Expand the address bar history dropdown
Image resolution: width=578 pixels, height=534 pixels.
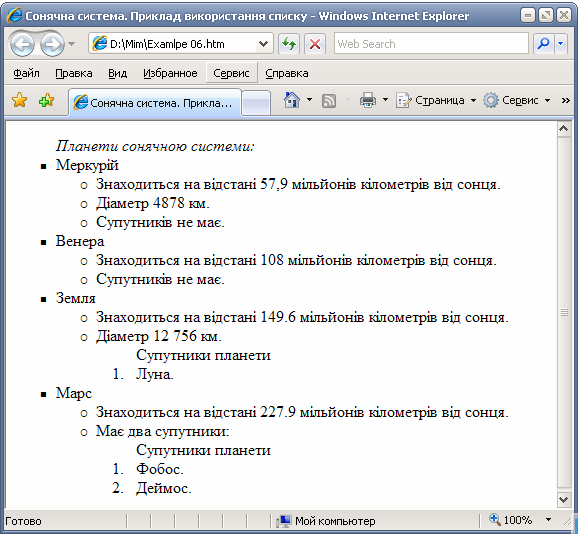tap(263, 44)
